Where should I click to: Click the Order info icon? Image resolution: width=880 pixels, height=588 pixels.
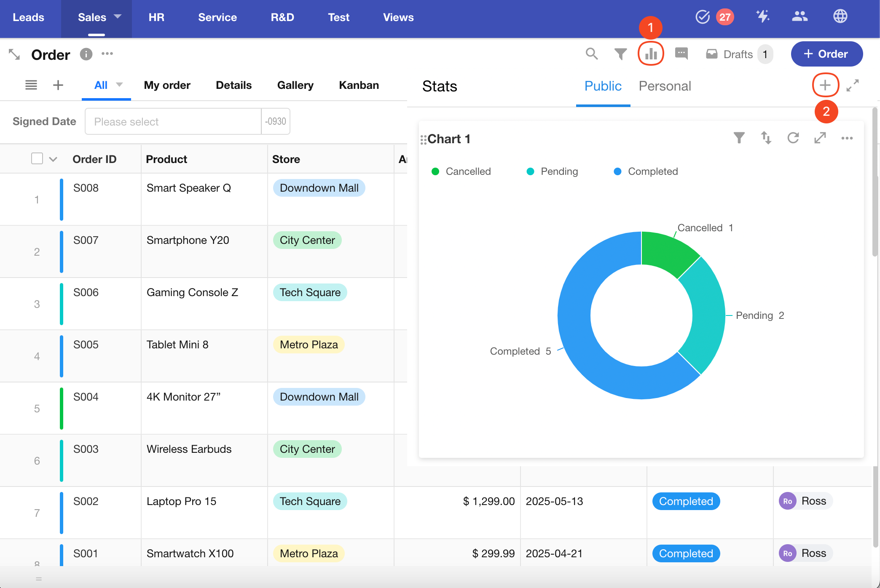coord(86,54)
